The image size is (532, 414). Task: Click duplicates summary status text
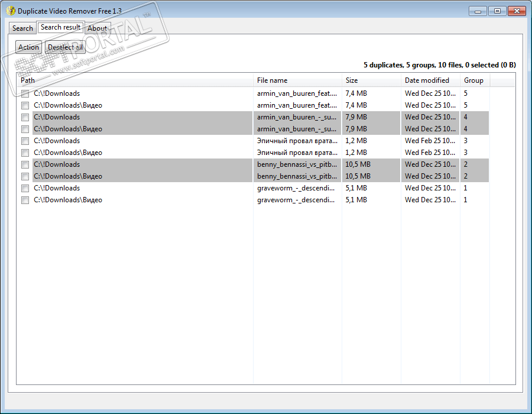click(440, 65)
